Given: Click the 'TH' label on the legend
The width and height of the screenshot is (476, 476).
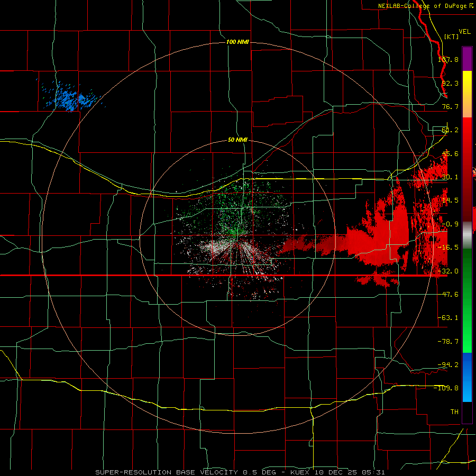Looking at the screenshot, I should point(454,411).
